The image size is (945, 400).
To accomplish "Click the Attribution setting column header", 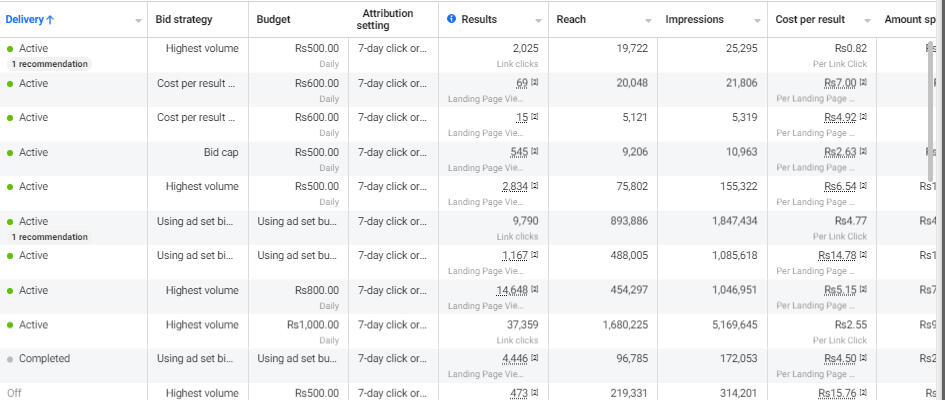I will point(388,20).
